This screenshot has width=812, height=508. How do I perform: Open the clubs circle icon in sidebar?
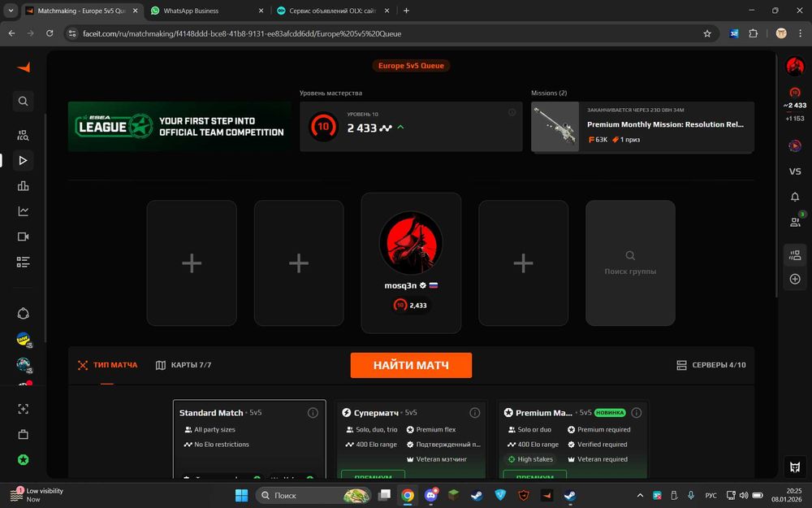click(24, 314)
